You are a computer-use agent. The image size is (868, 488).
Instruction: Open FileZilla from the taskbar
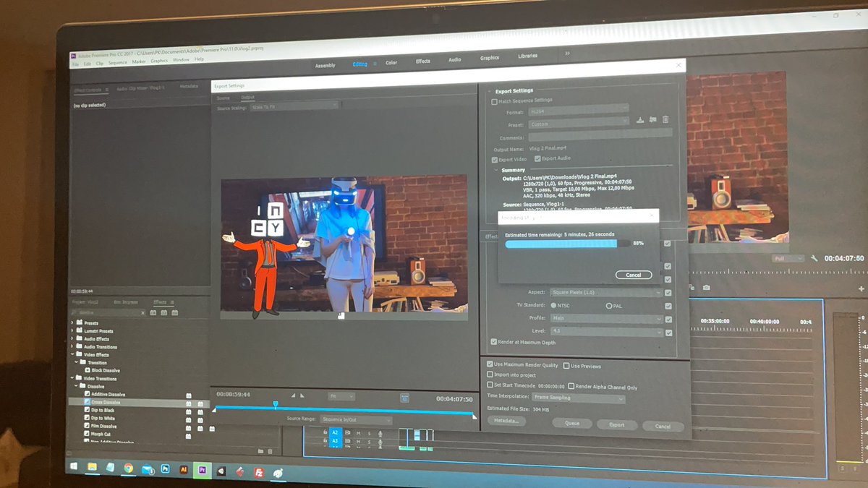(258, 472)
